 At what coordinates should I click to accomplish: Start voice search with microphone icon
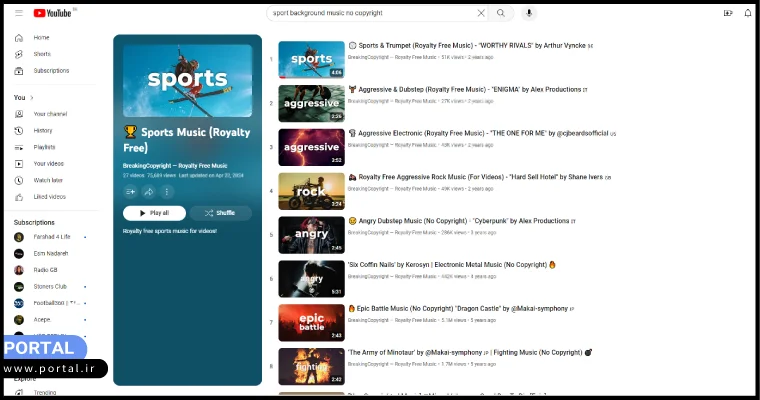click(529, 13)
